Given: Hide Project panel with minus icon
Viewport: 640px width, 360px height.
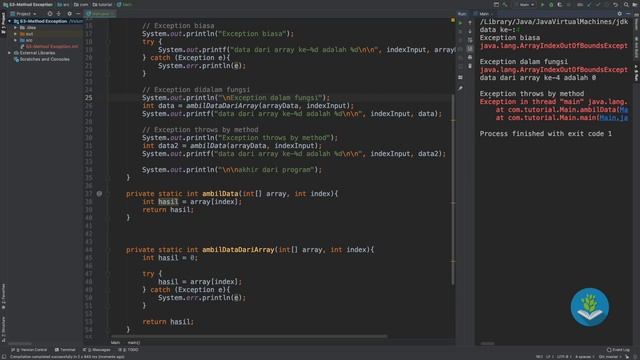Looking at the screenshot, I should [78, 13].
